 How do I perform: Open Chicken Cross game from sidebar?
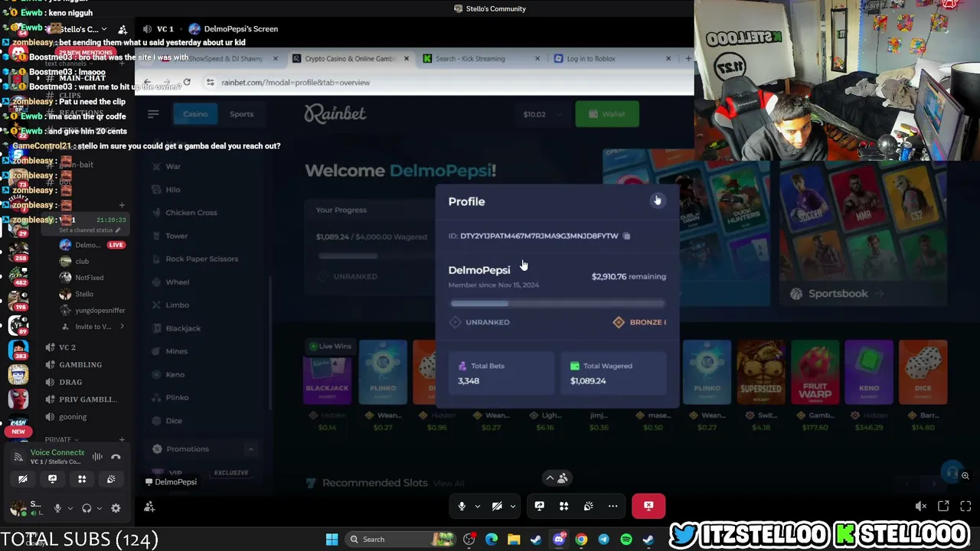191,213
